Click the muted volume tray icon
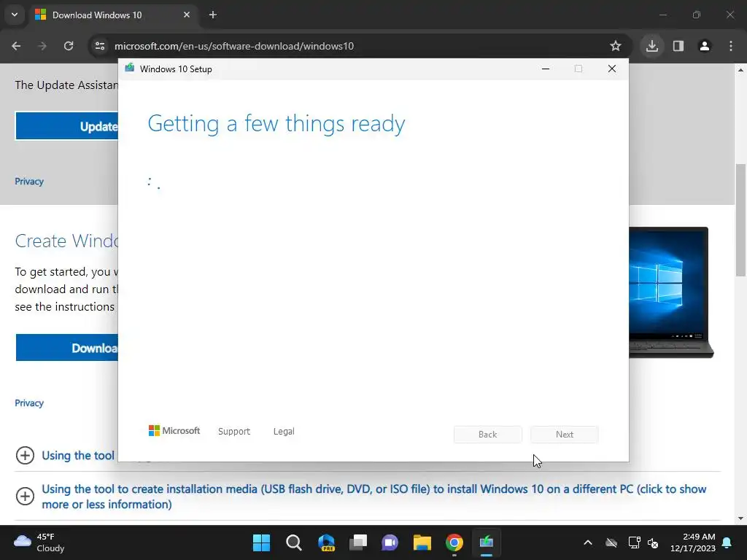The image size is (747, 560). (653, 542)
